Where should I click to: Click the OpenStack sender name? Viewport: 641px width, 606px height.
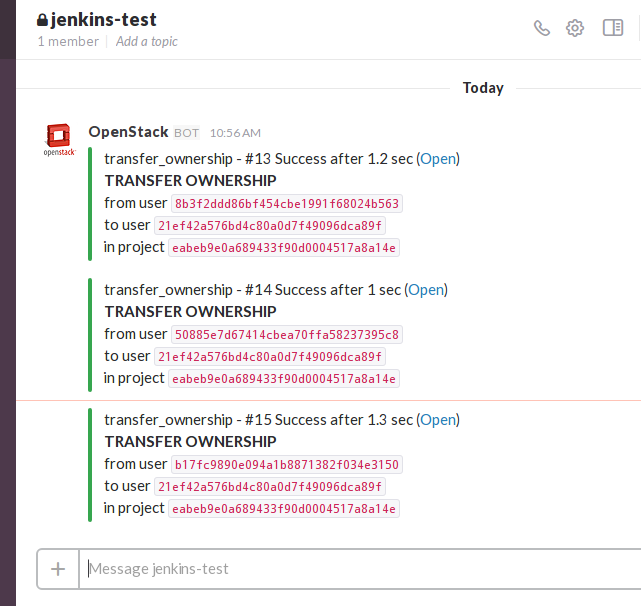[x=128, y=132]
